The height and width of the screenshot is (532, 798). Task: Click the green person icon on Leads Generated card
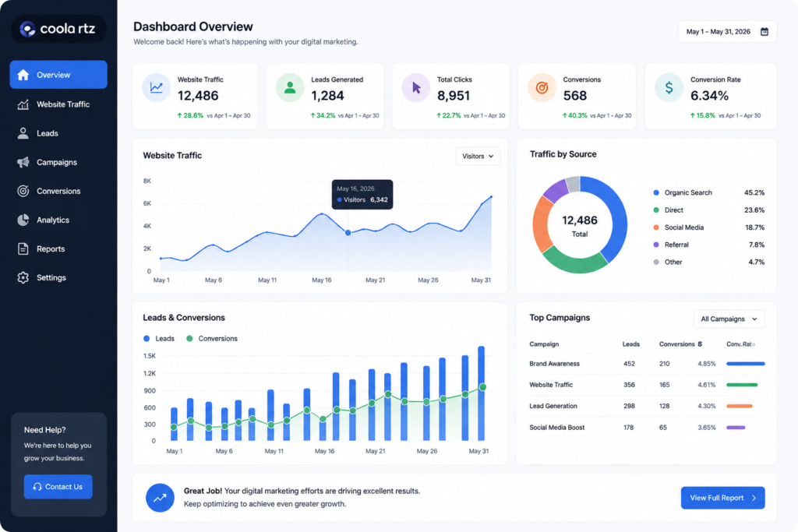290,87
